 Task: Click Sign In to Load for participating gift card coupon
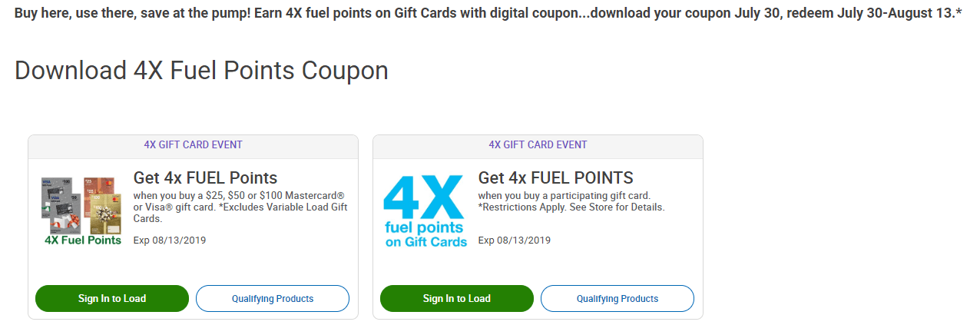click(457, 298)
